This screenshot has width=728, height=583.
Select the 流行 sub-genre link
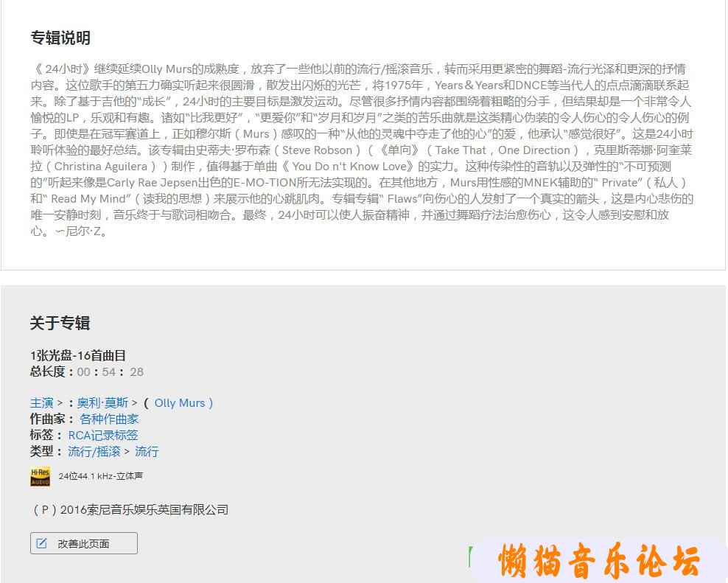pyautogui.click(x=147, y=452)
